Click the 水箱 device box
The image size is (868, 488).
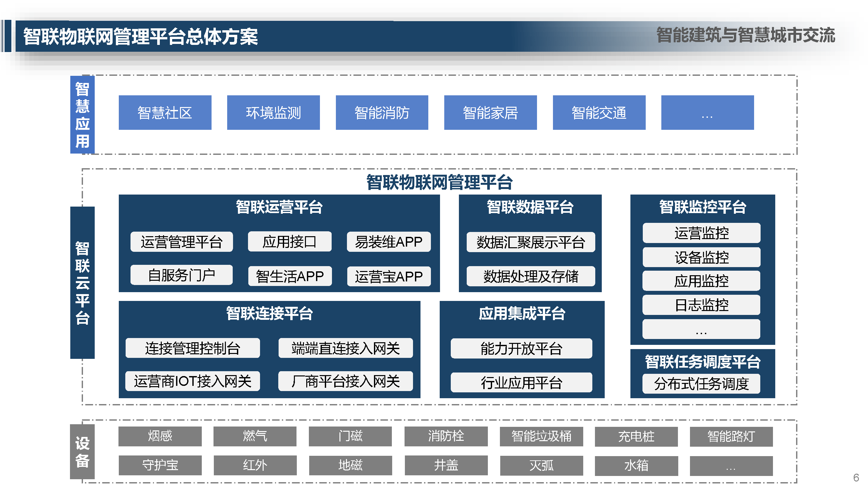[x=636, y=466]
